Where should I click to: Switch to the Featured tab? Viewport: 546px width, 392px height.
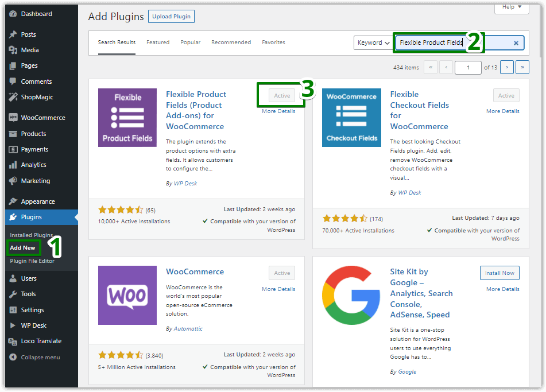pos(158,42)
